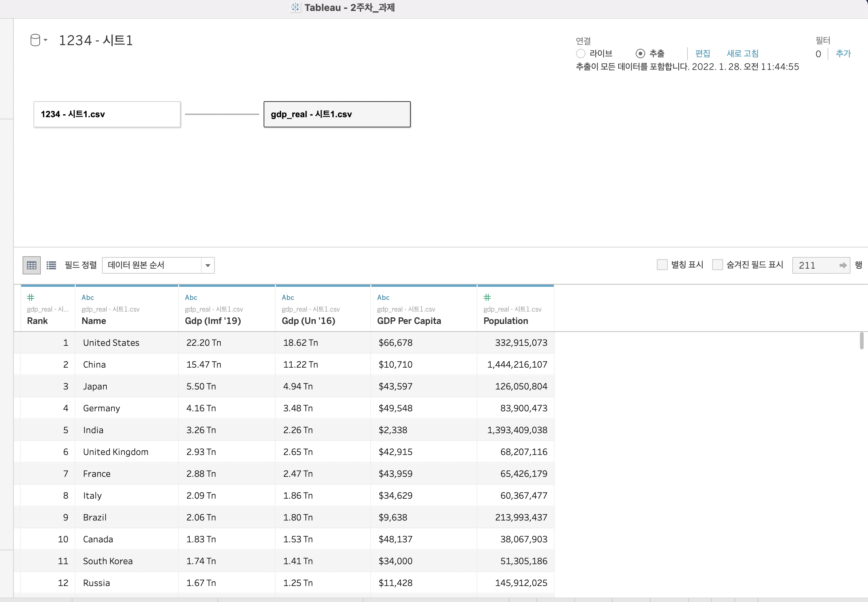Expand dropdown arrow beside data source icon
Viewport: 868px width, 602px height.
pyautogui.click(x=46, y=40)
